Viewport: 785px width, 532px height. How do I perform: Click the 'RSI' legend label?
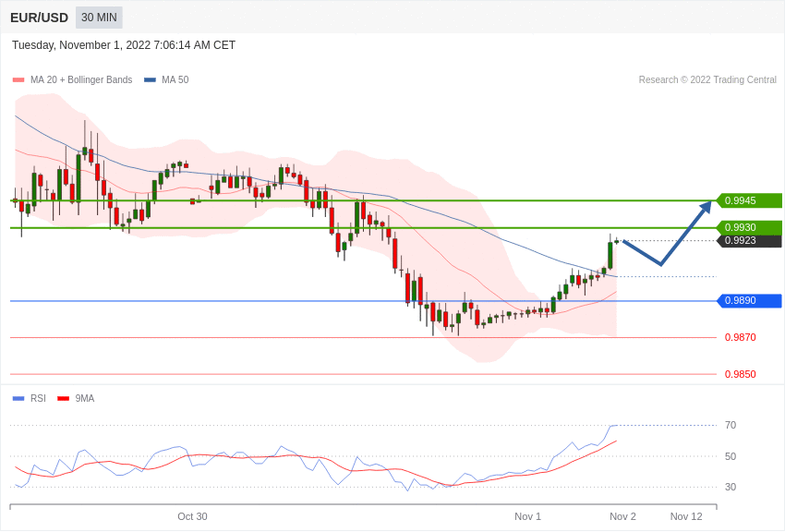pyautogui.click(x=38, y=398)
